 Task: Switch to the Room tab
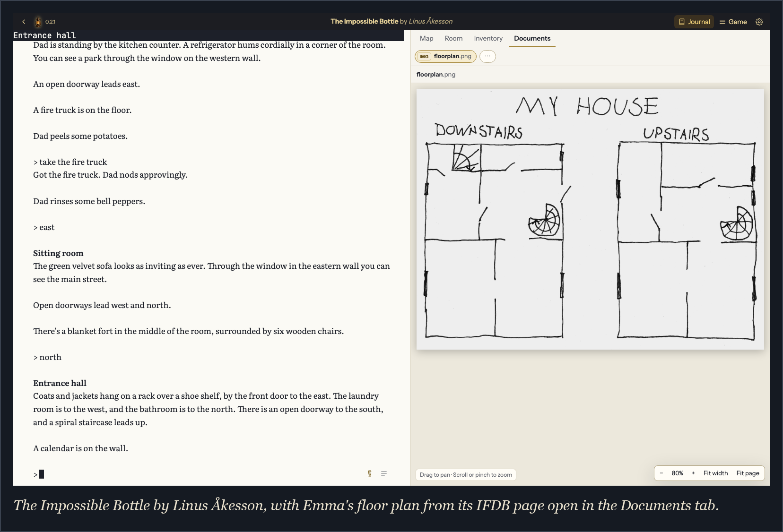coord(453,38)
